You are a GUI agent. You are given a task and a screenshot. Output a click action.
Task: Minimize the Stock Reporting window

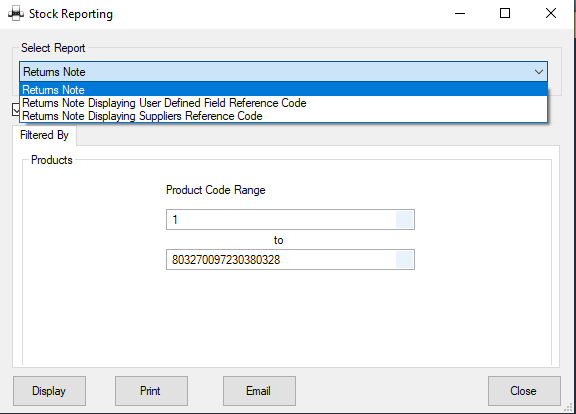click(460, 14)
